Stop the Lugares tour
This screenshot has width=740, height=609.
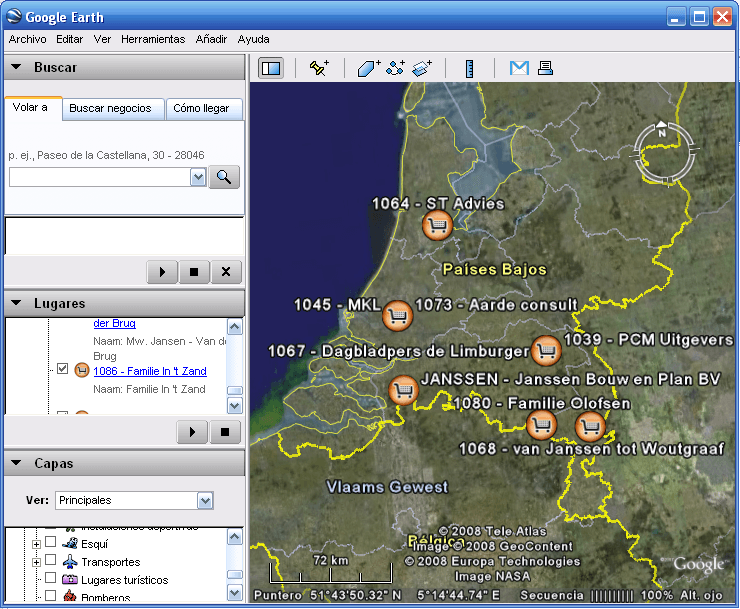(x=225, y=431)
